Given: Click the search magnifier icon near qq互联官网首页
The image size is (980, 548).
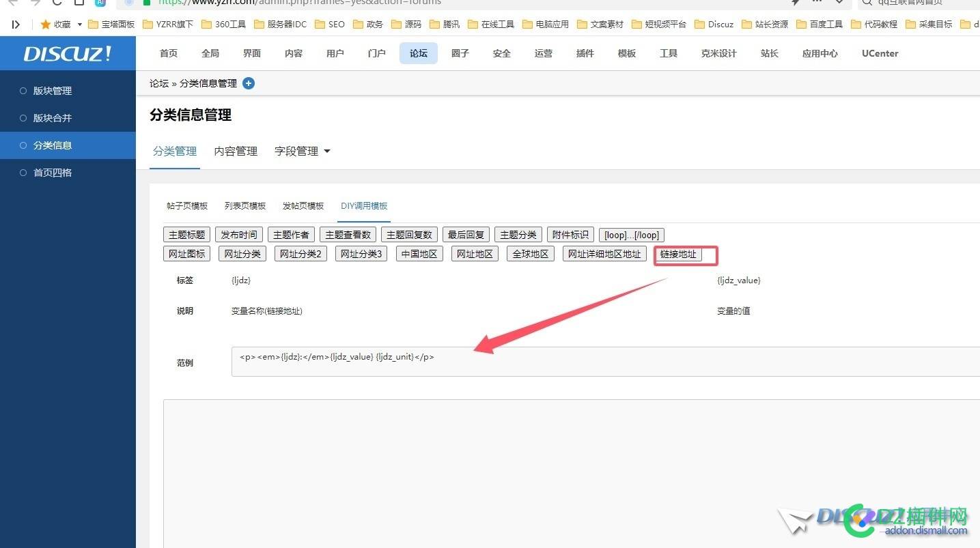Looking at the screenshot, I should point(866,3).
